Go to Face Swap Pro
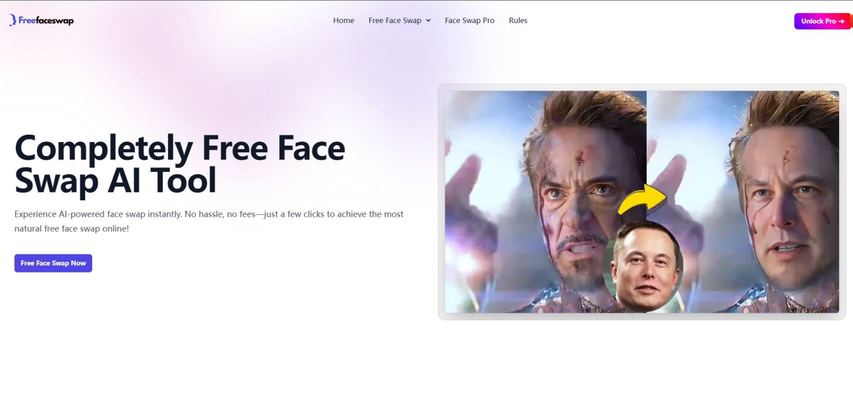This screenshot has height=397, width=853. pos(469,21)
